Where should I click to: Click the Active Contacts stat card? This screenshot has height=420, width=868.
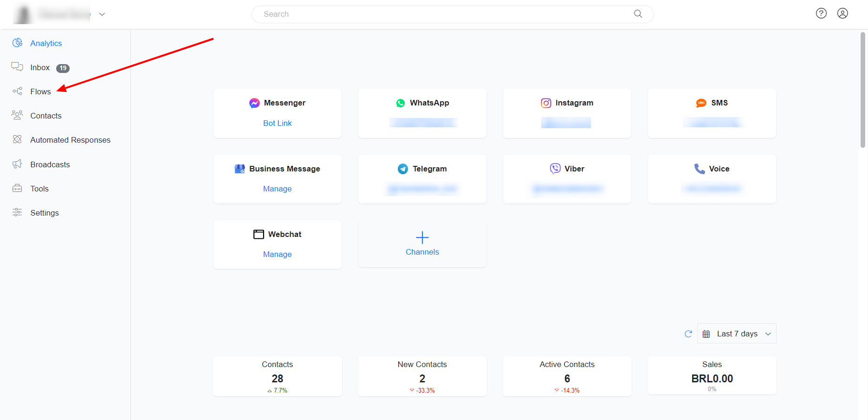pyautogui.click(x=567, y=376)
